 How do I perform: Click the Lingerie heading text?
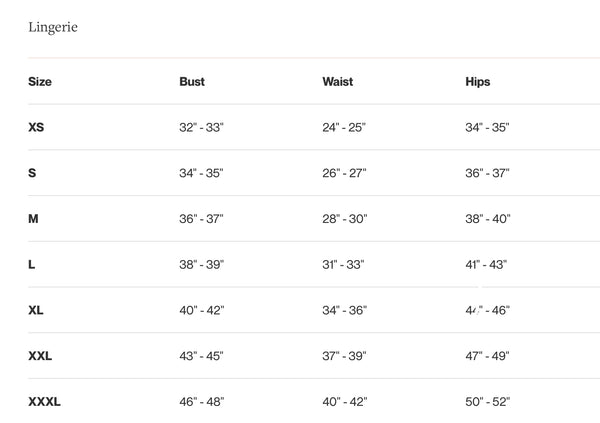[x=53, y=27]
